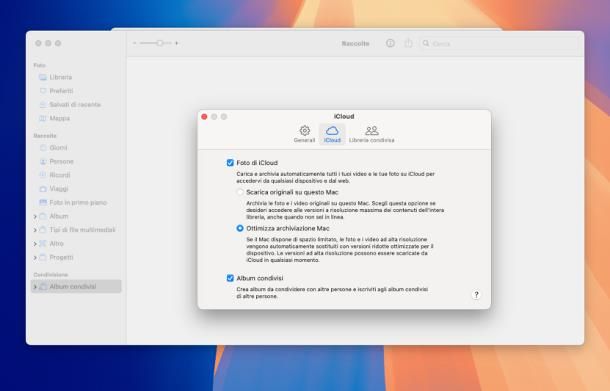Click the Foto in primo piano icon
The width and height of the screenshot is (610, 391).
coord(43,202)
